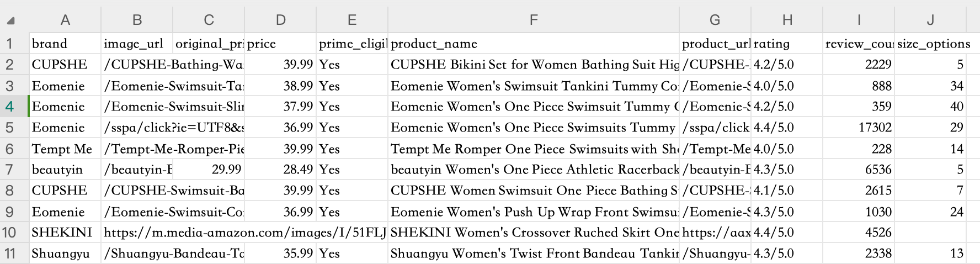This screenshot has height=264, width=980.
Task: Select the 'Tempt Me' brand cell
Action: tap(65, 149)
